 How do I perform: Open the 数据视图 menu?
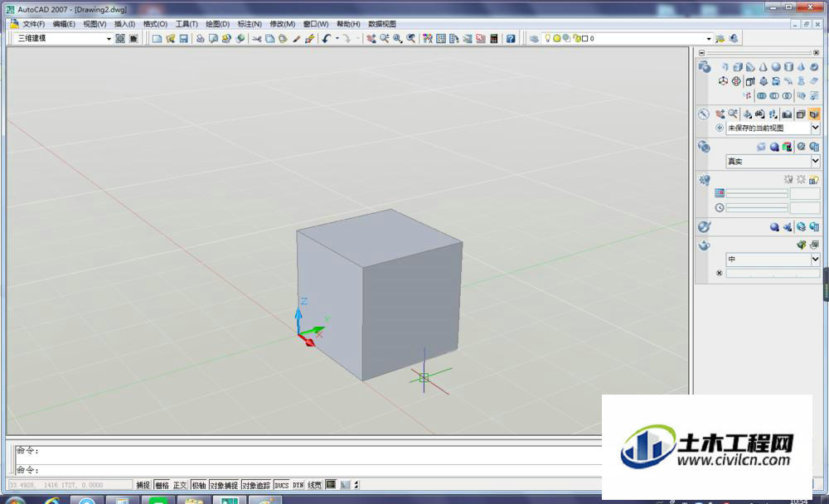click(x=381, y=24)
